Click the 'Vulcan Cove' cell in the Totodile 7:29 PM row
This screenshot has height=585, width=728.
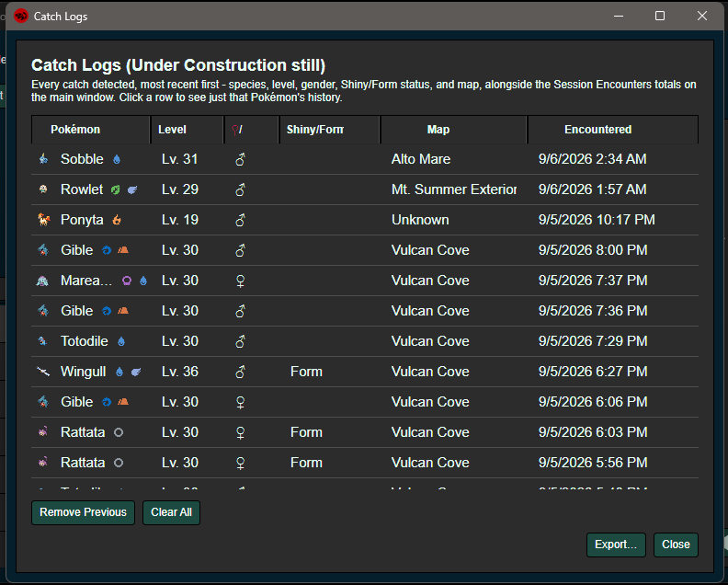430,341
